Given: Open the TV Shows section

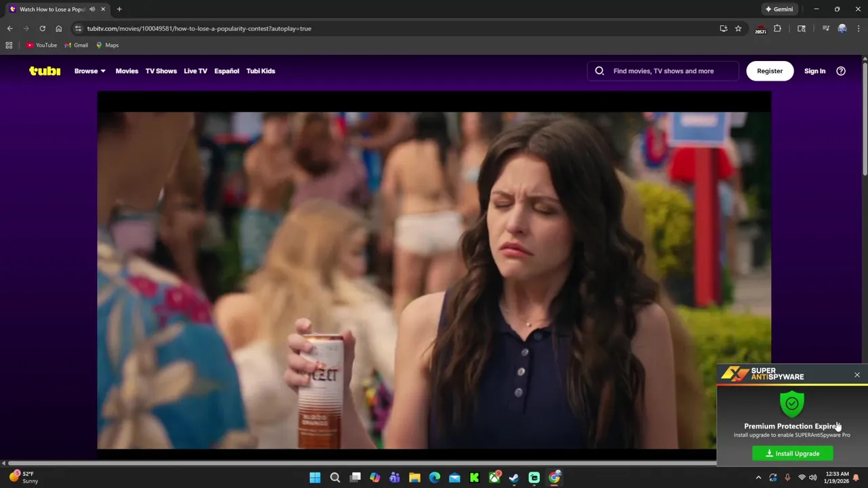Looking at the screenshot, I should [161, 70].
